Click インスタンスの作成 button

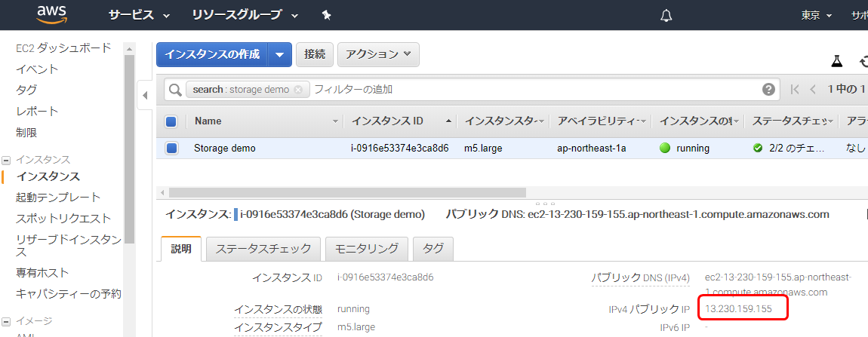212,55
